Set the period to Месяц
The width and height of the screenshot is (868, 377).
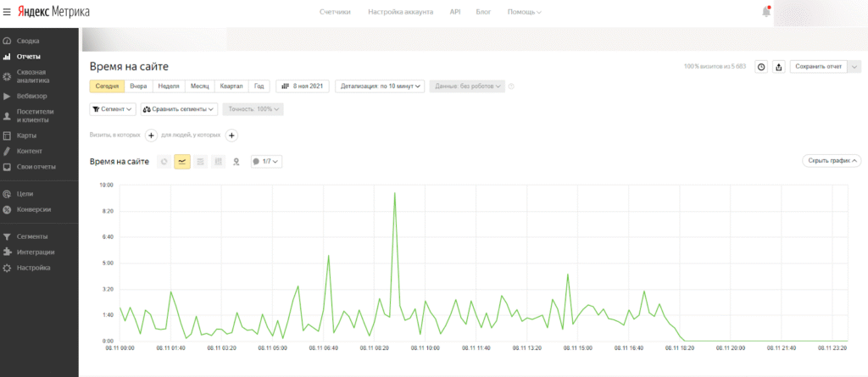click(199, 86)
